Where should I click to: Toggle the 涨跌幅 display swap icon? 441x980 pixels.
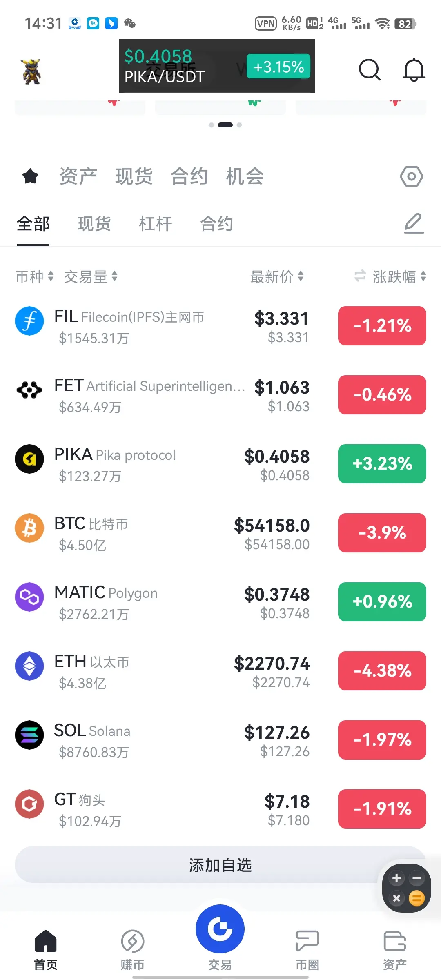tap(360, 276)
